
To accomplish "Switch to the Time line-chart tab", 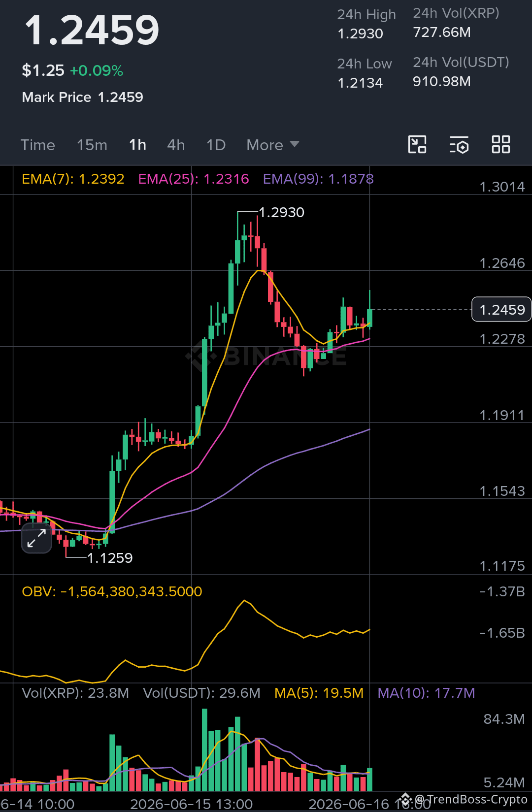I will [37, 145].
